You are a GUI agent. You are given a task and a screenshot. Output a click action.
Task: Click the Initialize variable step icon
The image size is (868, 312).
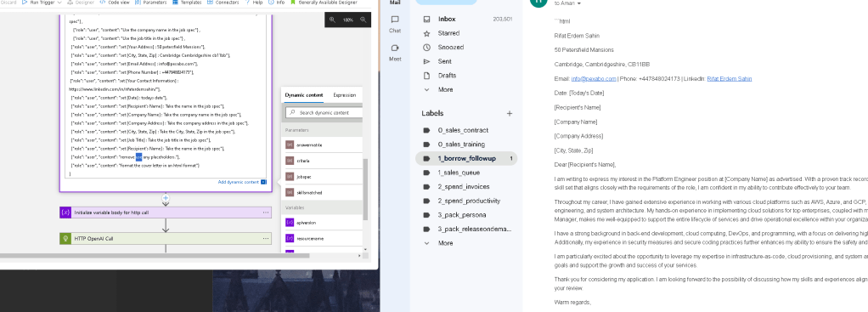(x=65, y=213)
